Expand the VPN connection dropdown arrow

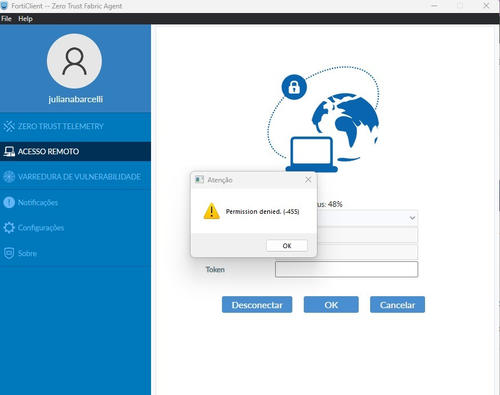412,218
